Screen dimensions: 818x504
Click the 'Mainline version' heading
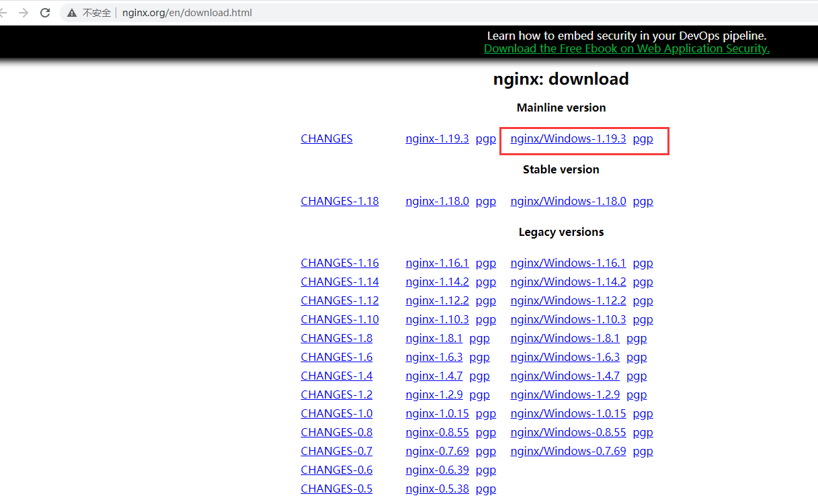(561, 108)
